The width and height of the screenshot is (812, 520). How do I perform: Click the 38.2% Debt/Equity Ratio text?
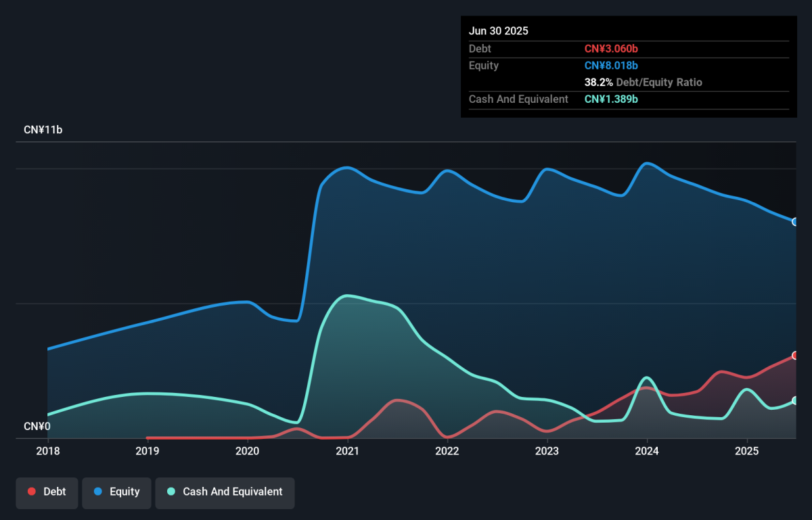point(643,82)
